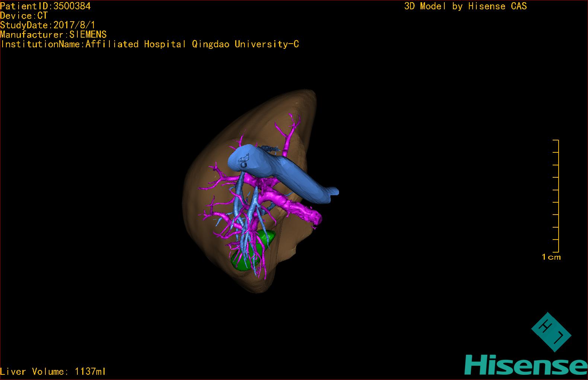This screenshot has width=588, height=380.
Task: Click the Hisense diamond logo icon
Action: [x=551, y=332]
